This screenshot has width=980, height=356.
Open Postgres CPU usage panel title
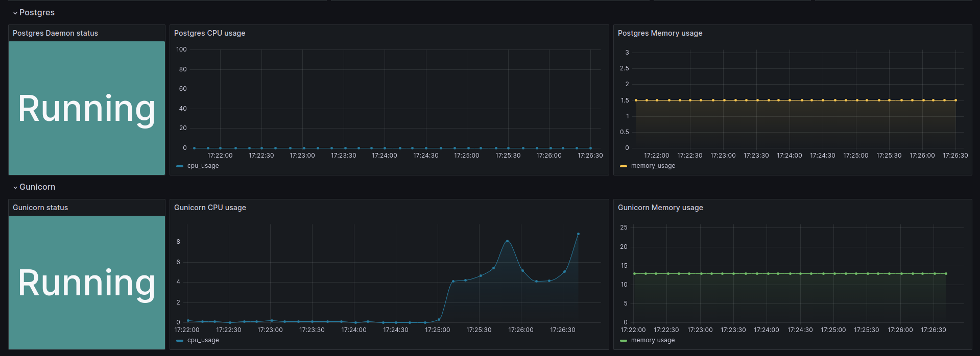[209, 33]
